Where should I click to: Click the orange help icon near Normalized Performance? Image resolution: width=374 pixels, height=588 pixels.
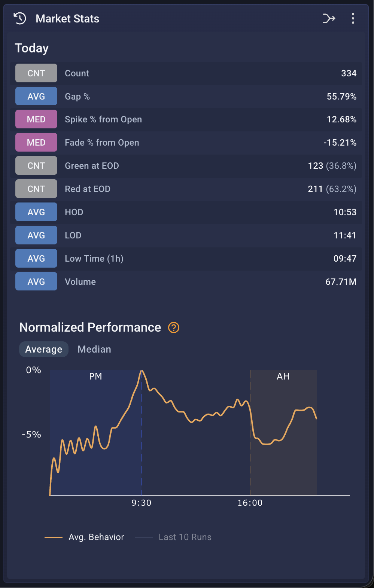click(174, 327)
